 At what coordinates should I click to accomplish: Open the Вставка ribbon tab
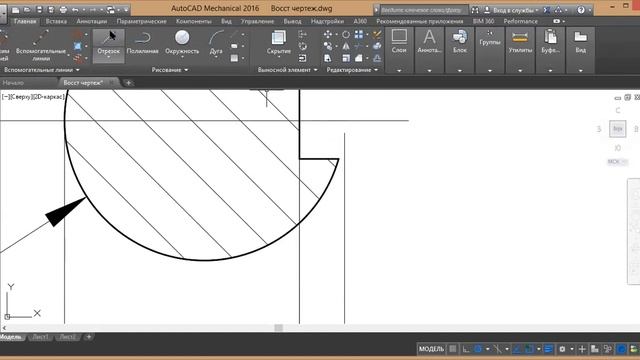(x=56, y=21)
